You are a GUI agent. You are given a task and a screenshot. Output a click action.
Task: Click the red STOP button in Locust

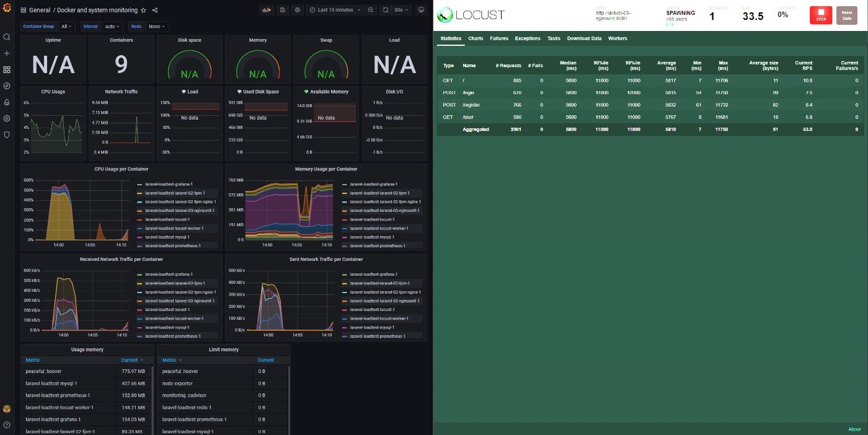click(821, 15)
